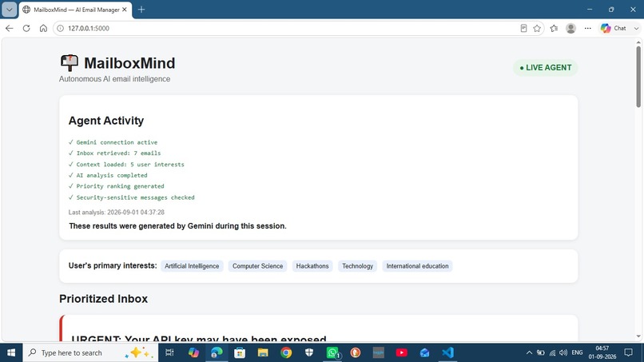Open the reader view icon

pos(523,28)
